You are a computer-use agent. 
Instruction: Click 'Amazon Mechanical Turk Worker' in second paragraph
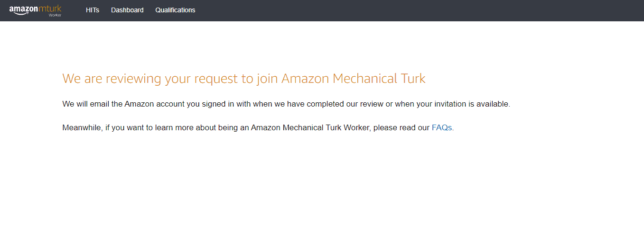point(310,128)
